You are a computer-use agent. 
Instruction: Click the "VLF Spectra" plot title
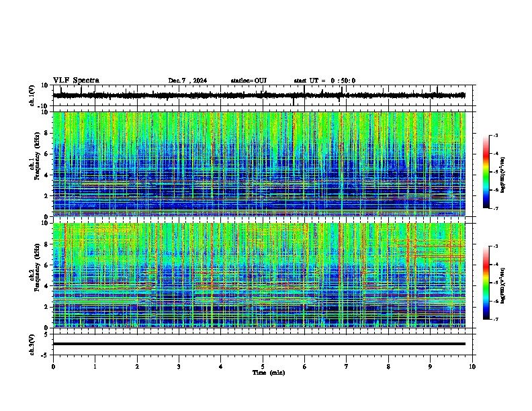(76, 81)
